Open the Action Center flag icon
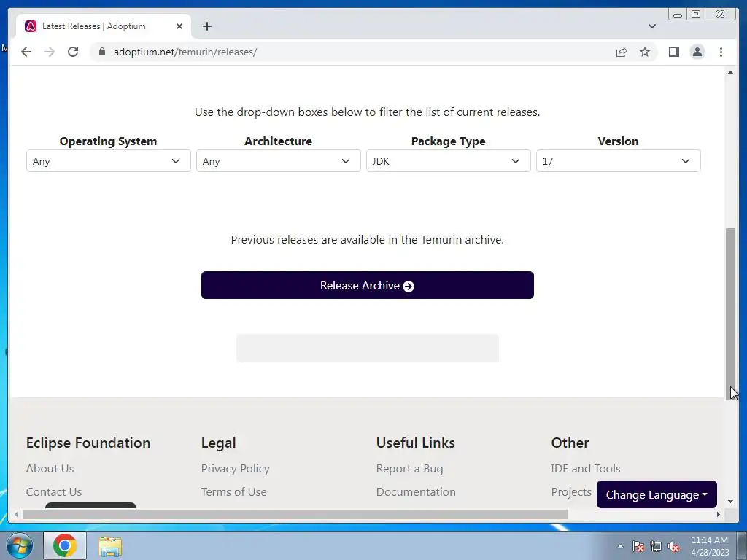 click(x=638, y=546)
